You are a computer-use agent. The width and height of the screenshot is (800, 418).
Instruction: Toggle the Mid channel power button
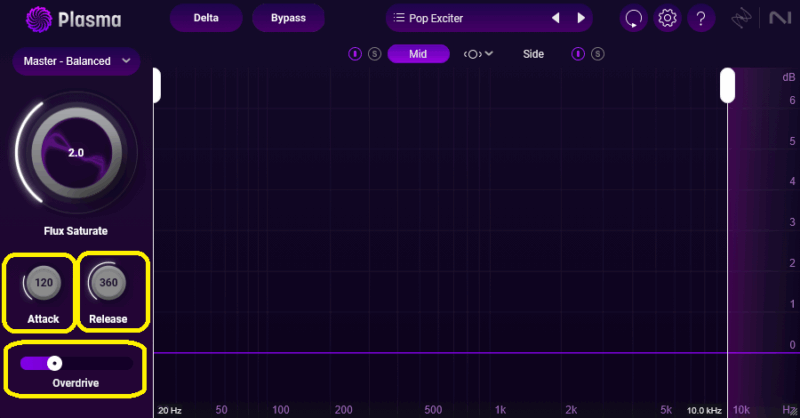(x=354, y=54)
